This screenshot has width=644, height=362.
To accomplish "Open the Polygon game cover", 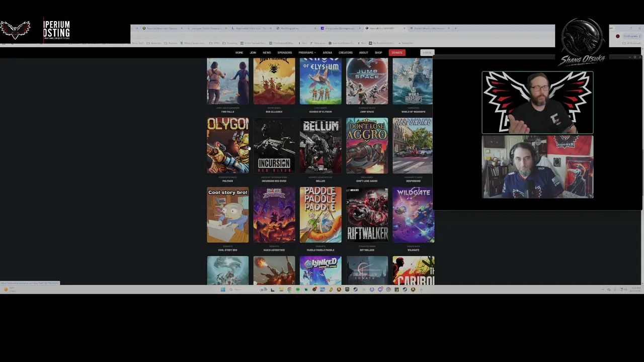I will [x=227, y=145].
